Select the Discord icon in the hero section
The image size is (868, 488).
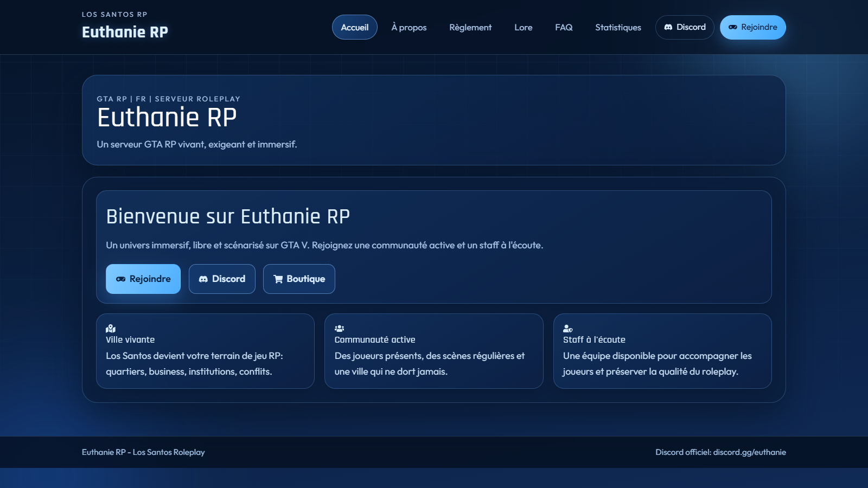(x=205, y=279)
